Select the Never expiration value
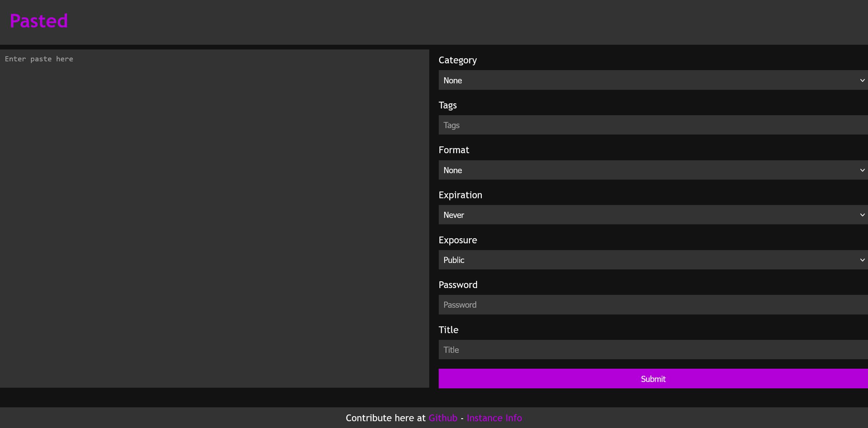The height and width of the screenshot is (428, 868). [x=454, y=215]
